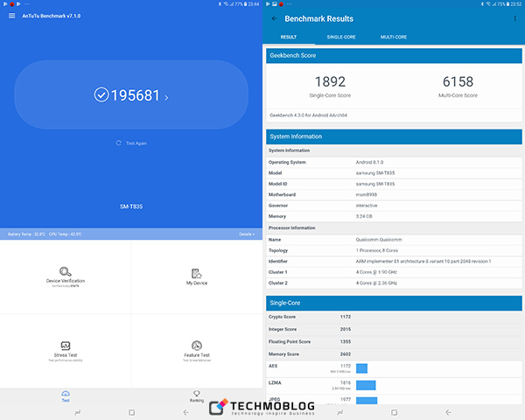Screen dimensions: 525x420
Task: Open Geekbench overflow menu
Action: tap(514, 18)
